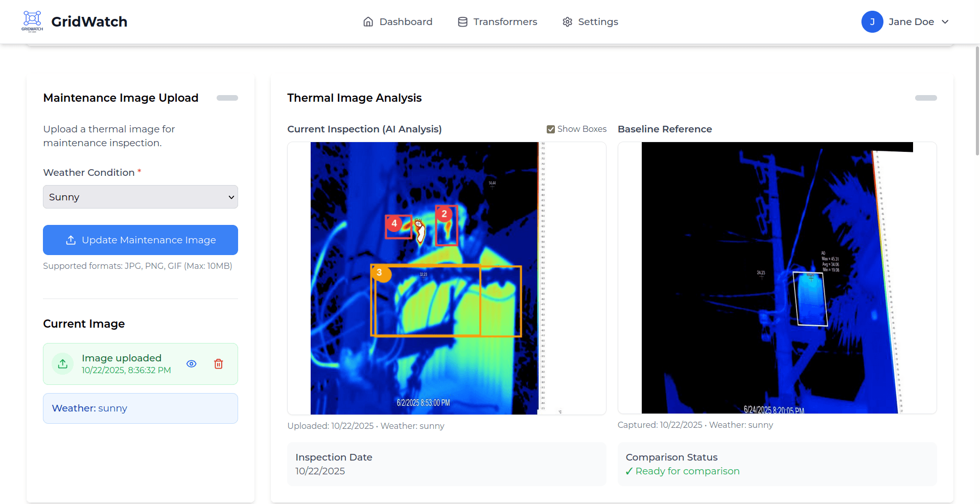Click the green upload icon in Current Image
This screenshot has width=980, height=504.
pos(63,364)
